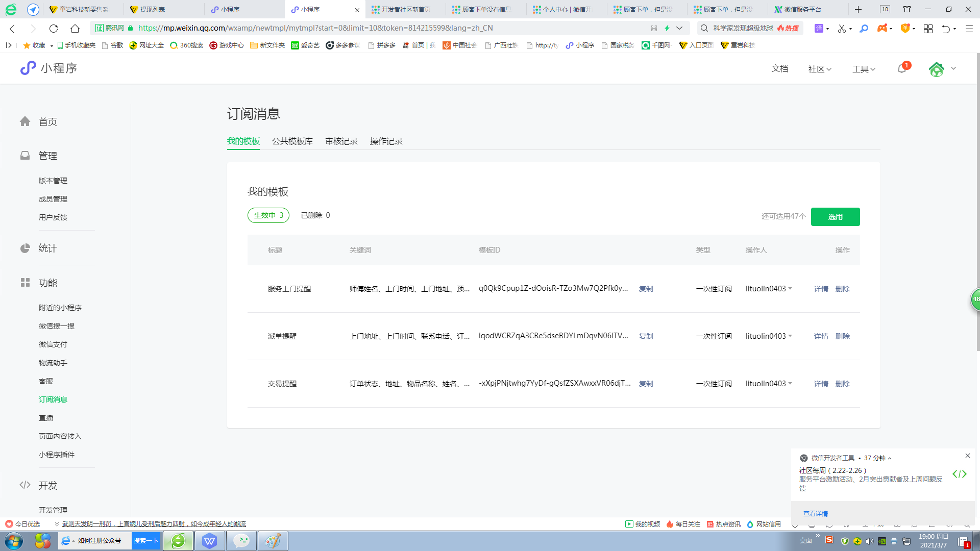Viewport: 980px width, 551px height.
Task: Open the WPS icon in taskbar
Action: (209, 541)
